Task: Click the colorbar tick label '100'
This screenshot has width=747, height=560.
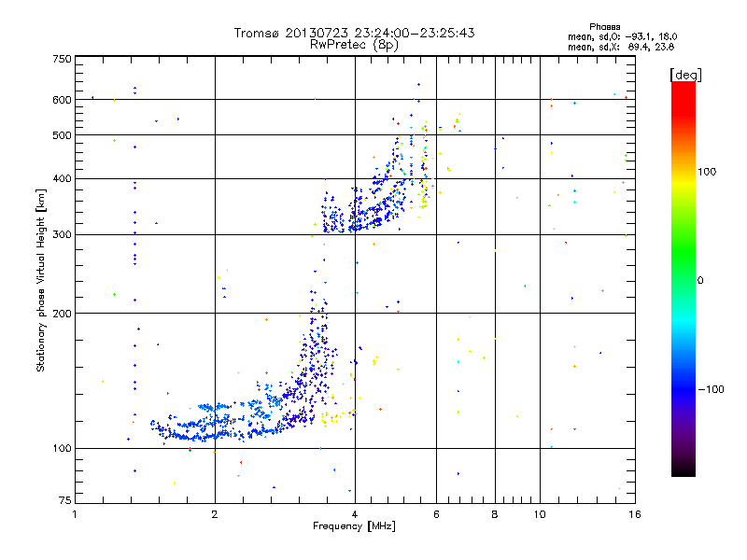Action: coord(707,172)
